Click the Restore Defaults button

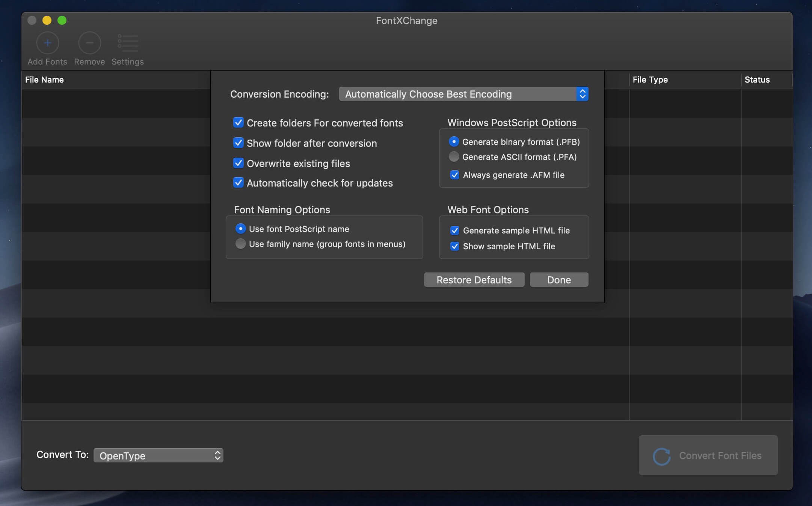click(x=474, y=280)
